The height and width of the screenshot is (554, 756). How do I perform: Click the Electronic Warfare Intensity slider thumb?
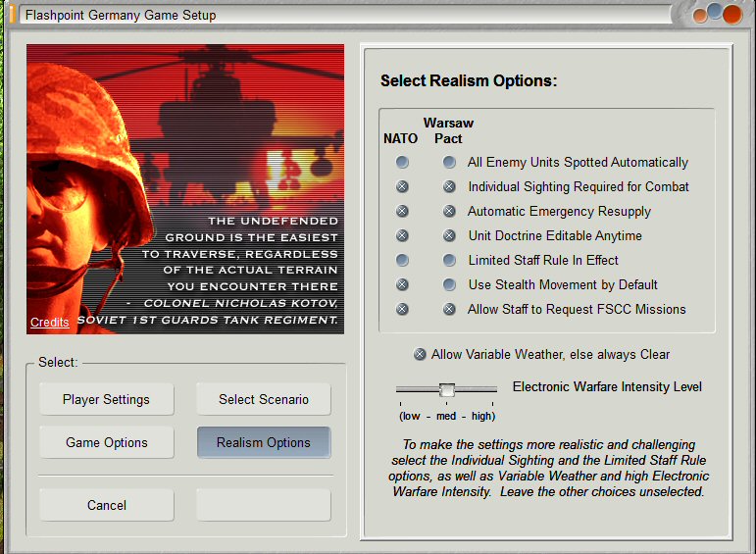coord(447,389)
